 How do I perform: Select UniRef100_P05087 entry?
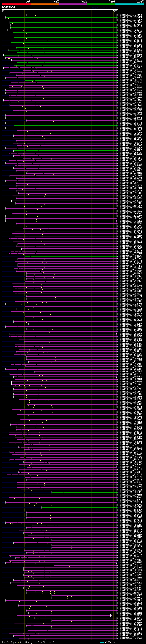click(131, 146)
